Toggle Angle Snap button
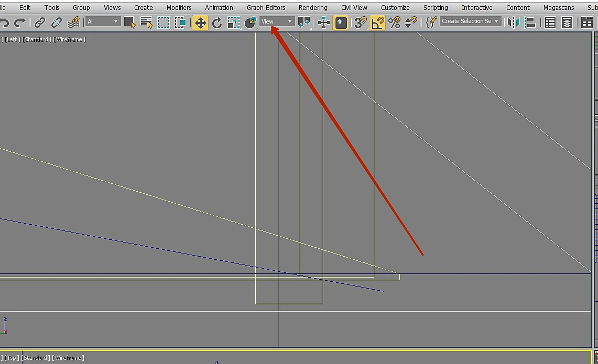Viewport: 598px width, 364px height. [377, 23]
